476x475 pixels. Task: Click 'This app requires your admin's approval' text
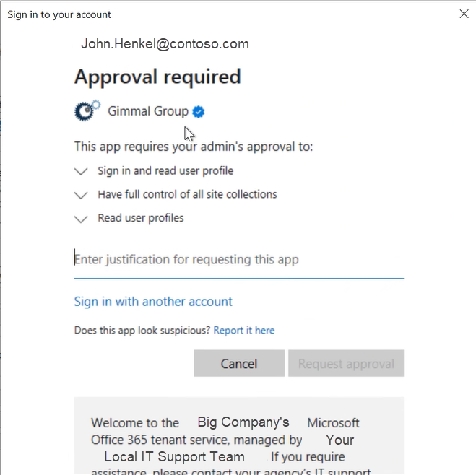coord(194,147)
